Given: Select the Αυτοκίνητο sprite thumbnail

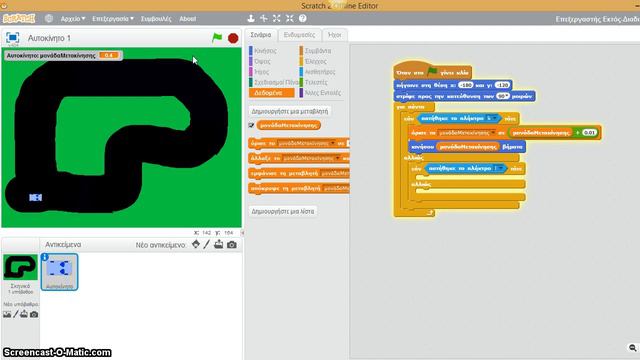Looking at the screenshot, I should 60,271.
